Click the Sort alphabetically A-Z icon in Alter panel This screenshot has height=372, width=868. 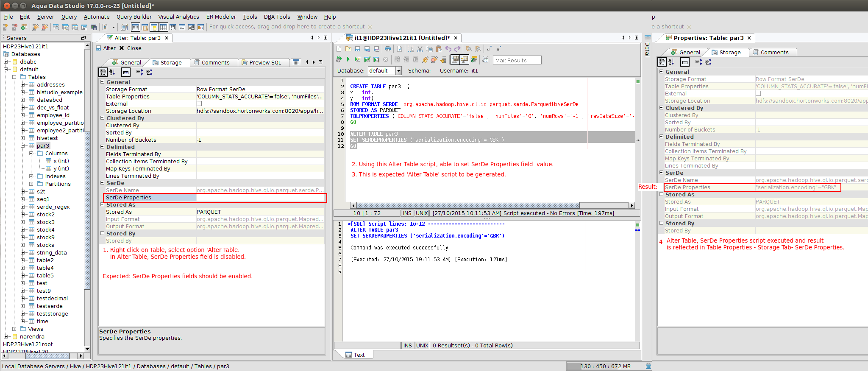pos(112,72)
